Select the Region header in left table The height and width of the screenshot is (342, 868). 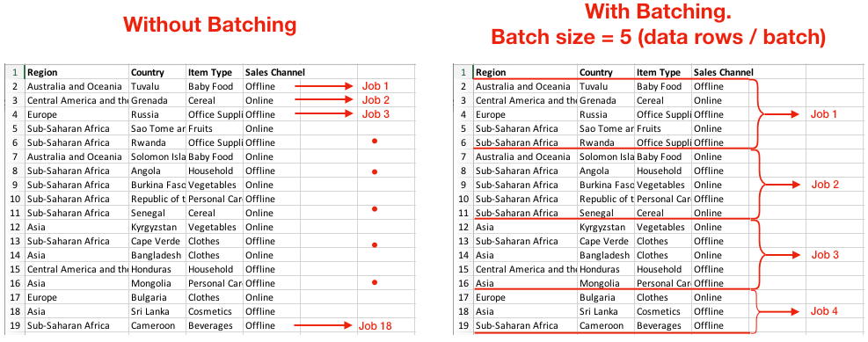click(x=77, y=72)
